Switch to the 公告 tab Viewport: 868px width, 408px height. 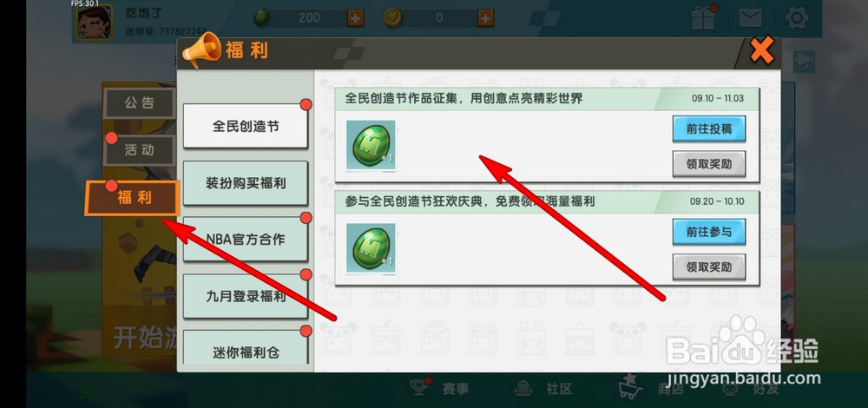coord(140,103)
